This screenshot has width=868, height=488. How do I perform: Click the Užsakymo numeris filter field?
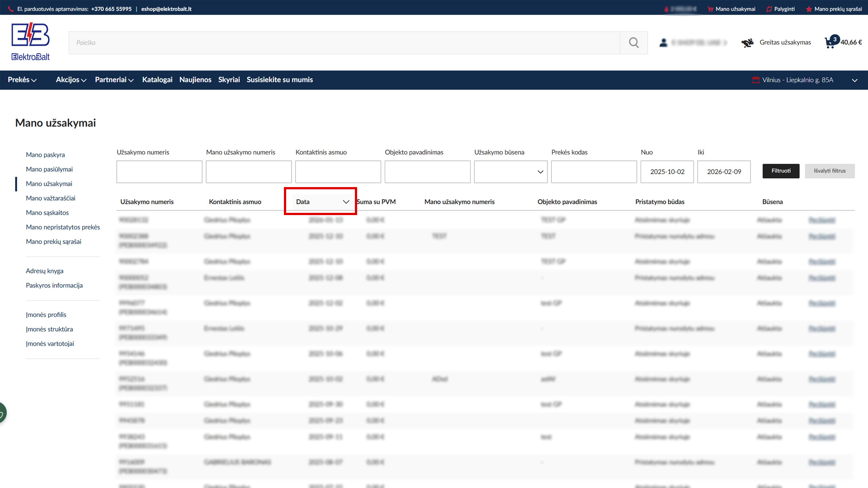(159, 172)
